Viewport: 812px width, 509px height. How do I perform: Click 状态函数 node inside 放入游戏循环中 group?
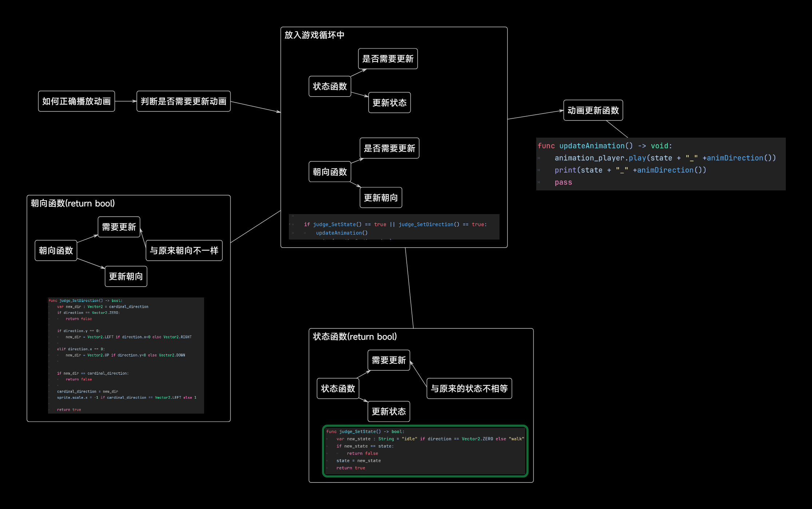tap(330, 86)
